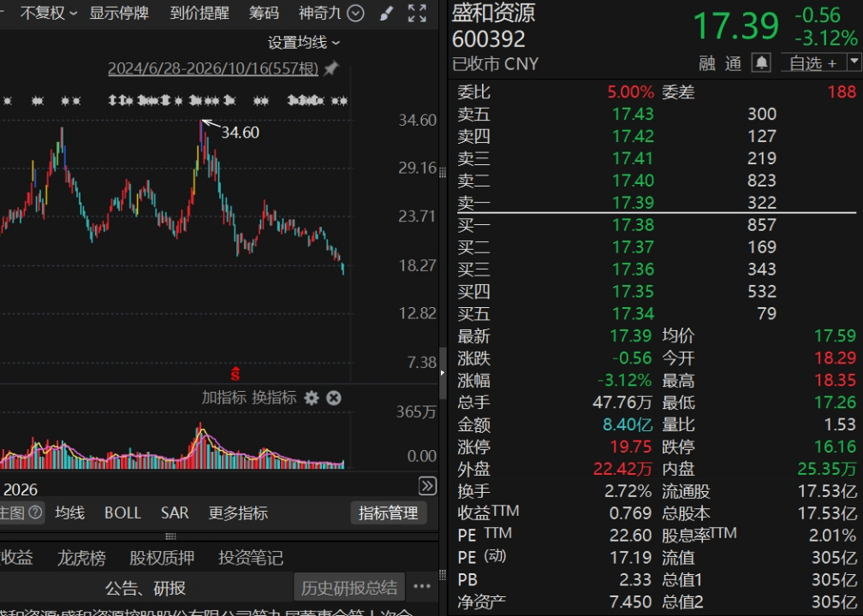Open dropdown arrow next to 自选
Image resolution: width=863 pixels, height=616 pixels.
(x=854, y=62)
